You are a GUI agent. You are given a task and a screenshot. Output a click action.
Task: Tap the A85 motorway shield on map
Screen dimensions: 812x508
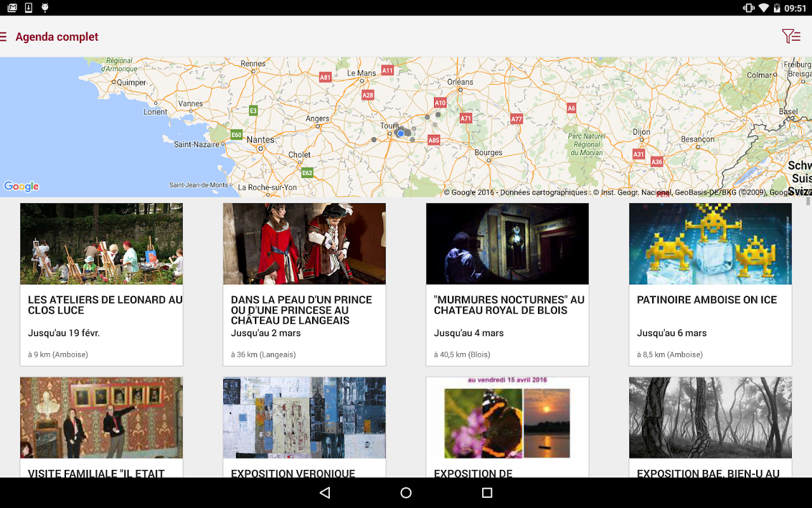point(434,140)
